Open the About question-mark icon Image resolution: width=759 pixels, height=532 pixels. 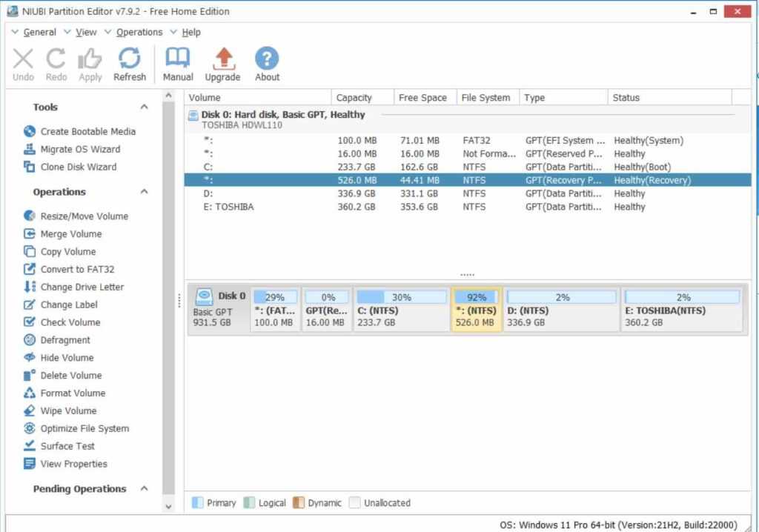(x=267, y=58)
